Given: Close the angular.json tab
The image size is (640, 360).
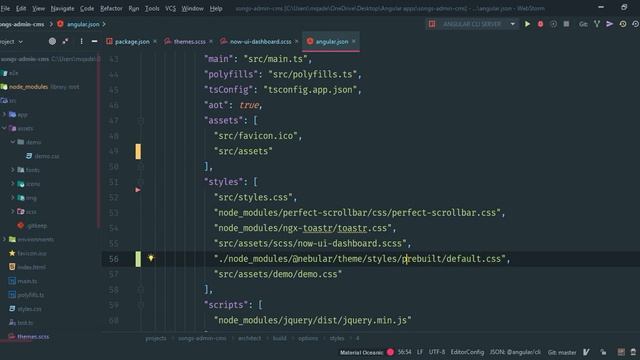Looking at the screenshot, I should [x=353, y=41].
